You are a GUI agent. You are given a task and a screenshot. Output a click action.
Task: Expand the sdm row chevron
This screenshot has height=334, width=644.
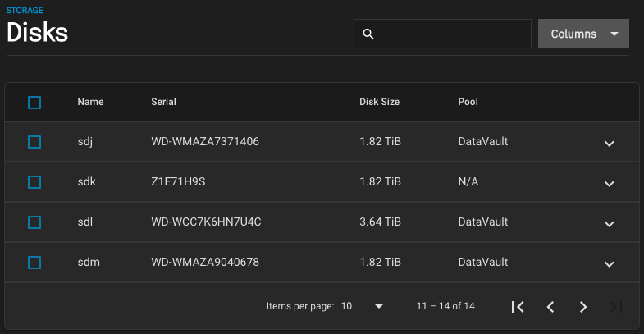(x=609, y=264)
